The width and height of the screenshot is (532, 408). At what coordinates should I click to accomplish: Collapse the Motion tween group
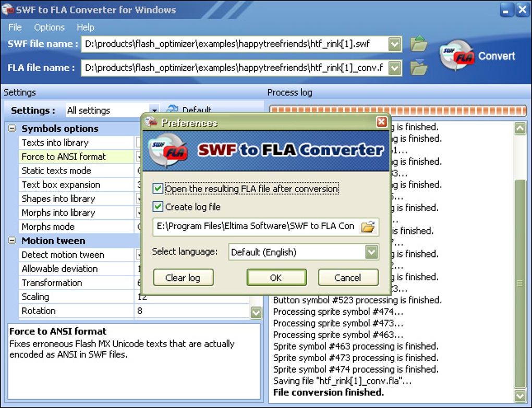[12, 241]
